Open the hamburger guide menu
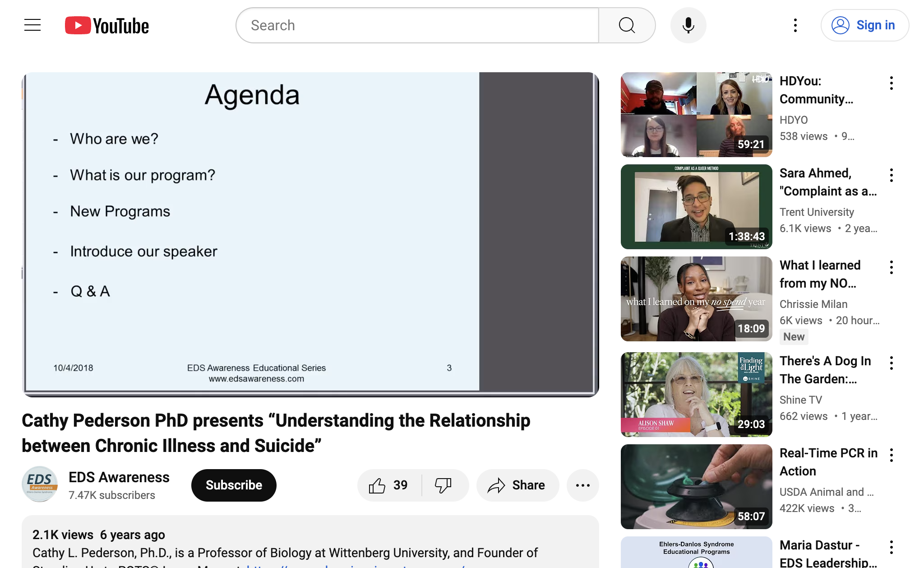Image resolution: width=924 pixels, height=568 pixels. coord(32,25)
